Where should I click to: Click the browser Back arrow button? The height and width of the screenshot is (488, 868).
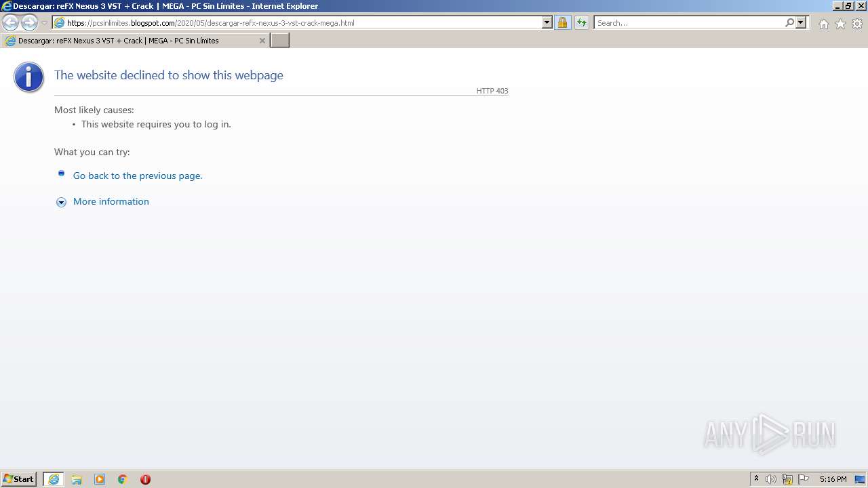coord(10,22)
